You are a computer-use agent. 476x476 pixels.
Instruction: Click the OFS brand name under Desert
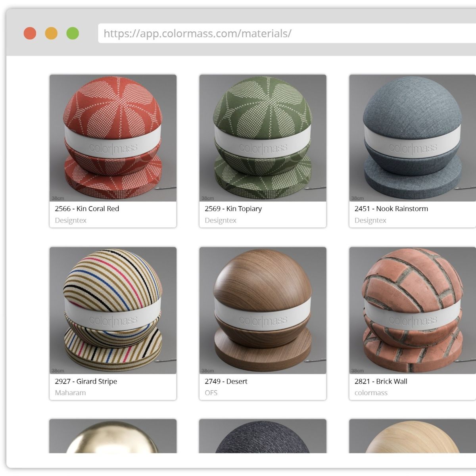click(211, 393)
